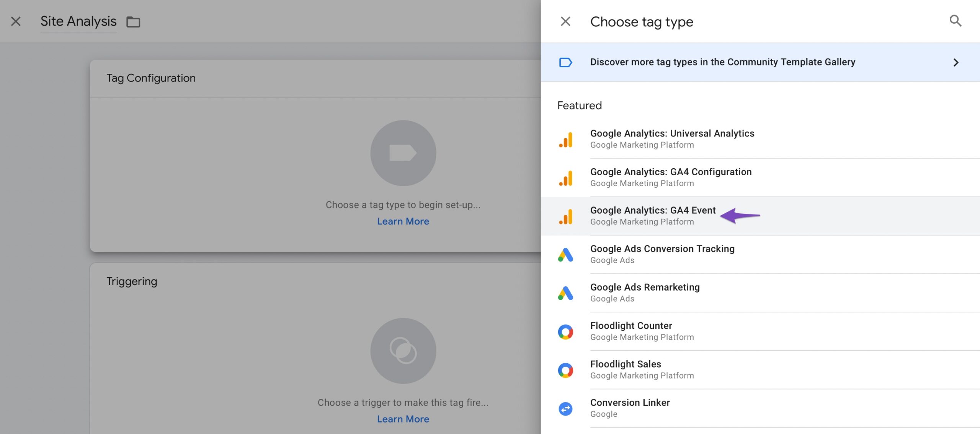Open Learn More under tag type prompt
The width and height of the screenshot is (980, 434).
pyautogui.click(x=403, y=221)
